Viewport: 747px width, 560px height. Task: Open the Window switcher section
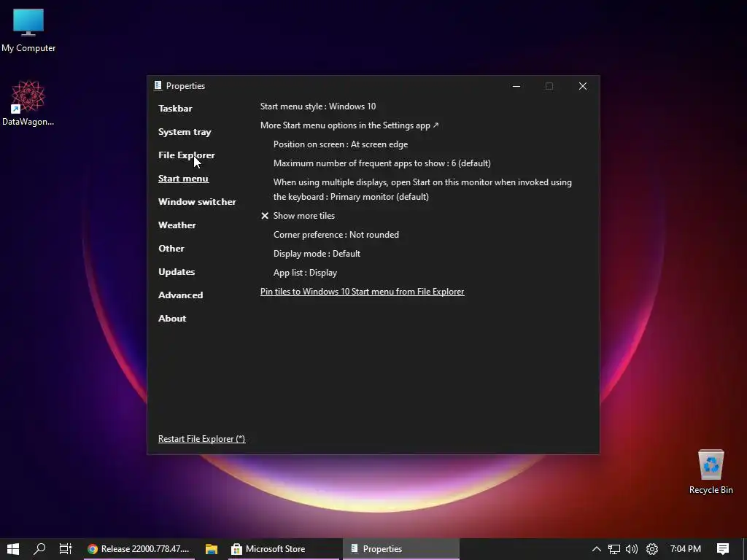coord(197,202)
